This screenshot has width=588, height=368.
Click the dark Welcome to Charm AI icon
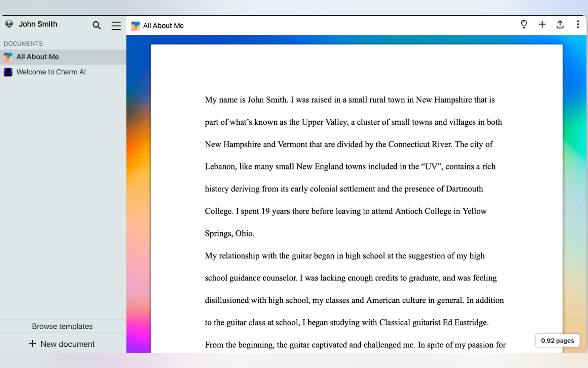[8, 72]
